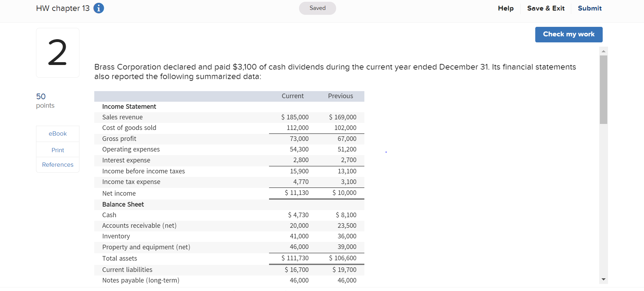Click the info icon beside HW chapter 13

pos(99,8)
